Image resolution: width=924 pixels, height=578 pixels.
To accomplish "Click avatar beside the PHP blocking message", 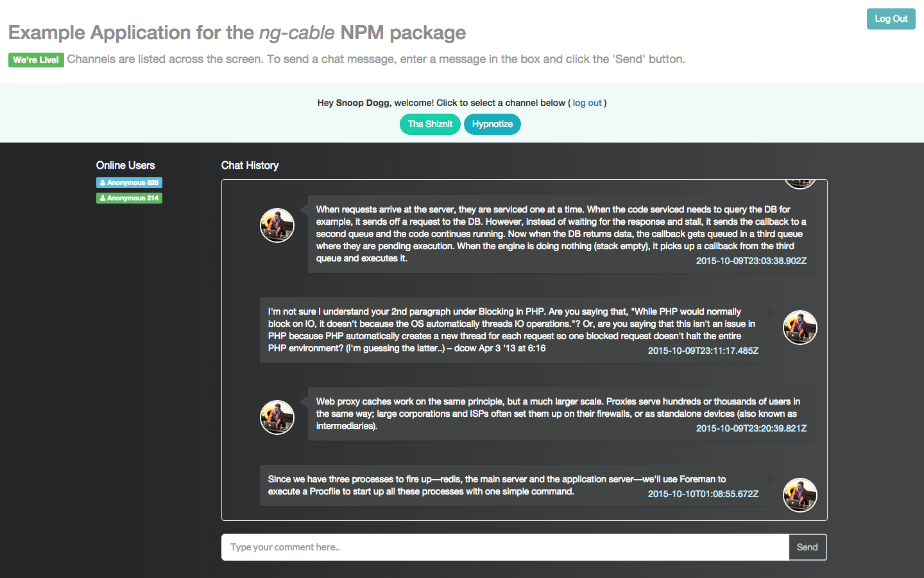I will coord(800,328).
